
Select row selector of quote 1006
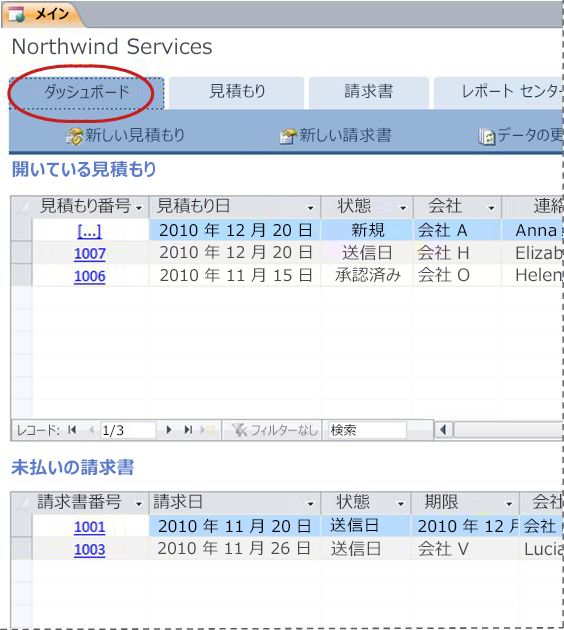click(22, 275)
